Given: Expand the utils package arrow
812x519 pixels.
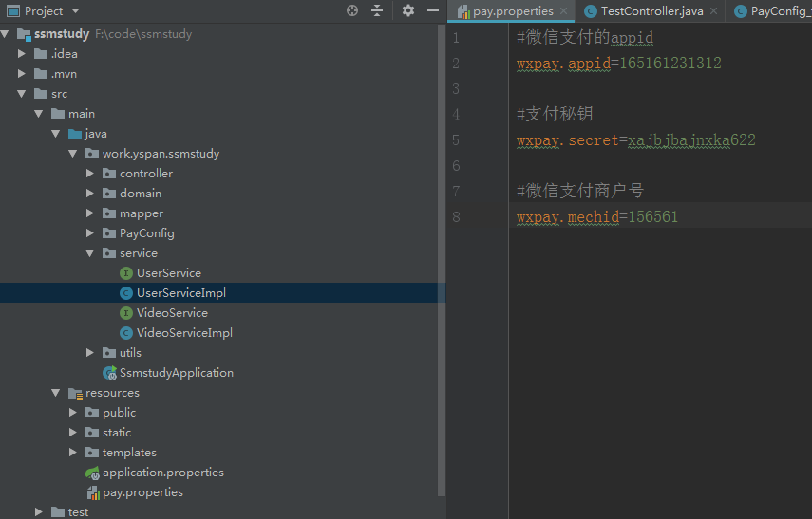Looking at the screenshot, I should point(90,353).
